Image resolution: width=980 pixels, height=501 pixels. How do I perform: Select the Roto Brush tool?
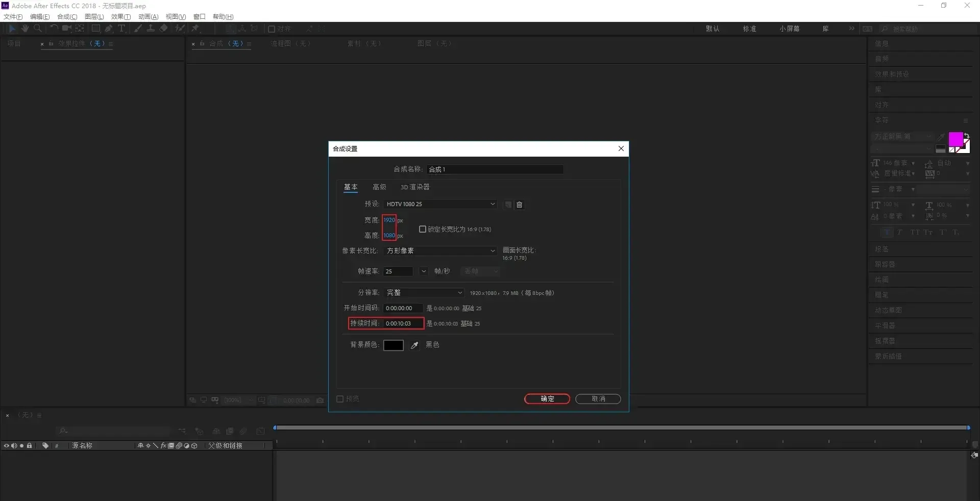180,29
